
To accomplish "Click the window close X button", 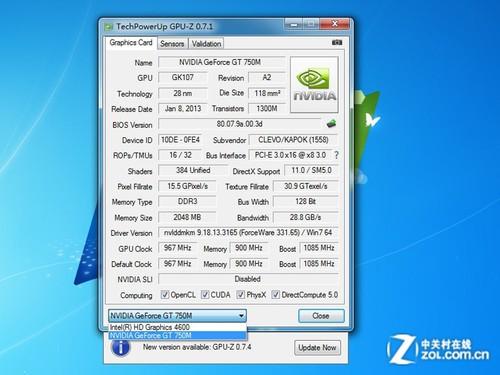I will 334,24.
